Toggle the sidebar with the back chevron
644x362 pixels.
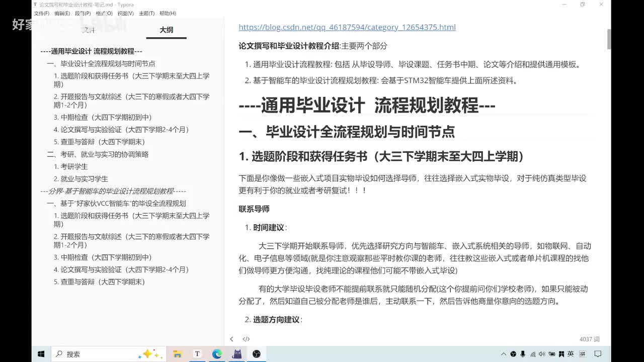(x=231, y=339)
